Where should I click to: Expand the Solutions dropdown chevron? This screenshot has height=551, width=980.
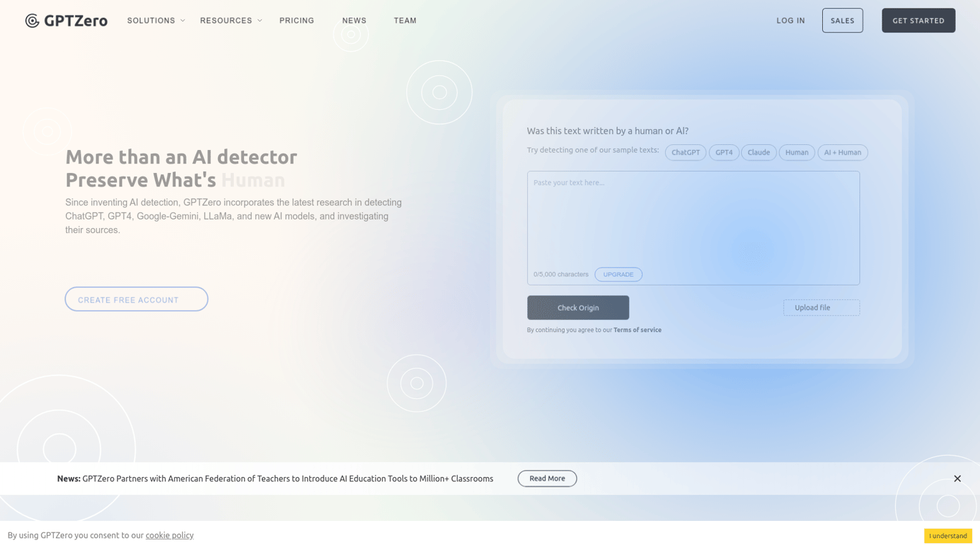(183, 21)
